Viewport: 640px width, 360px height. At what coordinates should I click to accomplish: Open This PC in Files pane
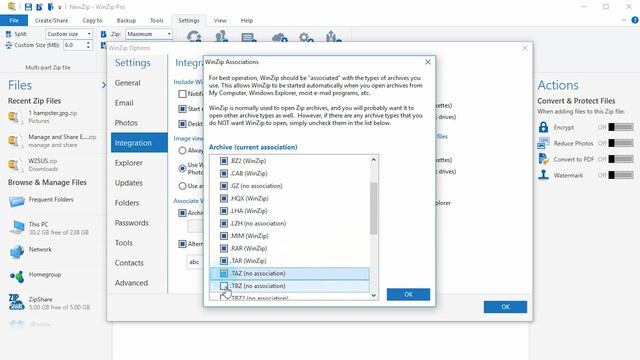[17, 227]
